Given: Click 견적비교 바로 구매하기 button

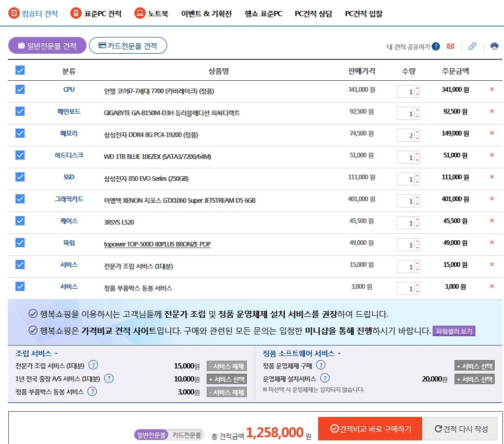Looking at the screenshot, I should pyautogui.click(x=370, y=429).
